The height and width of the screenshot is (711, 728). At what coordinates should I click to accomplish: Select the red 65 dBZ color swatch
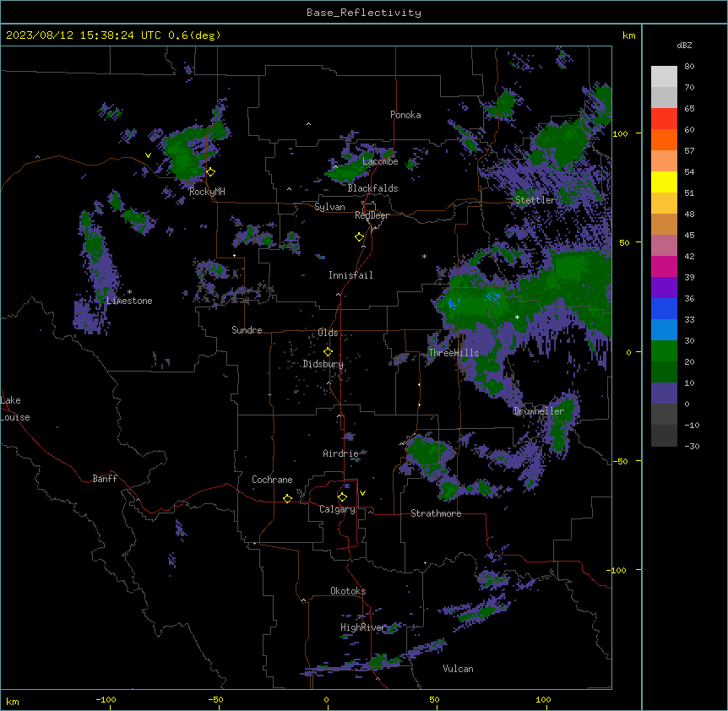click(x=664, y=118)
